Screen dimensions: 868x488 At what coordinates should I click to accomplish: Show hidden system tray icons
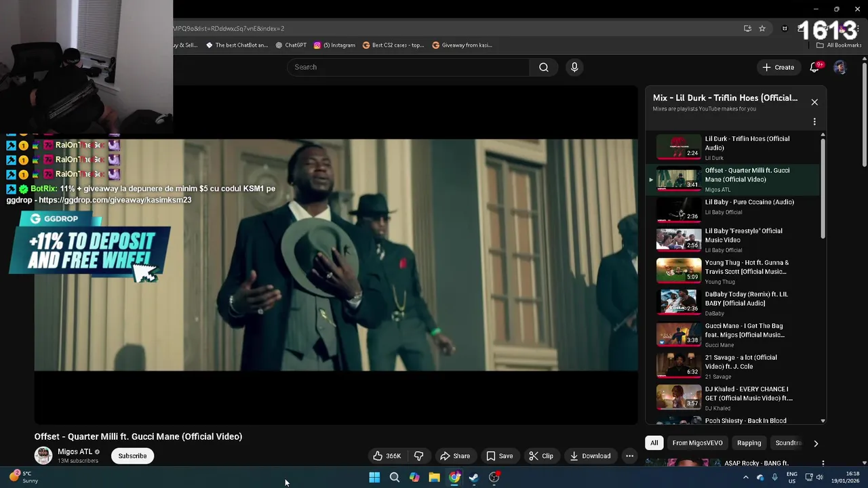(x=745, y=477)
